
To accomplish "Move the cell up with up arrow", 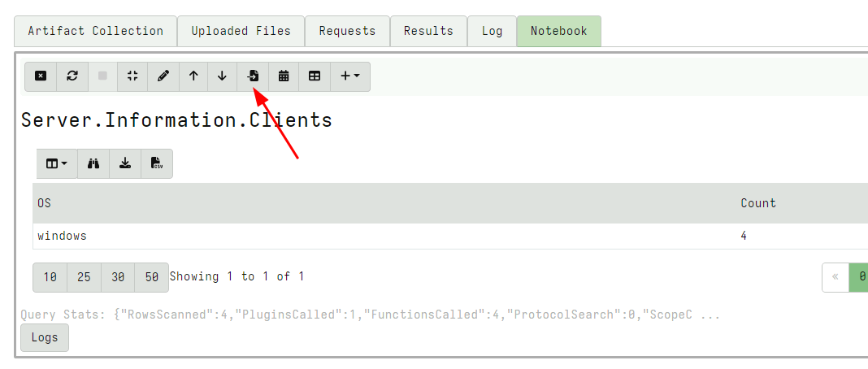I will pos(193,76).
